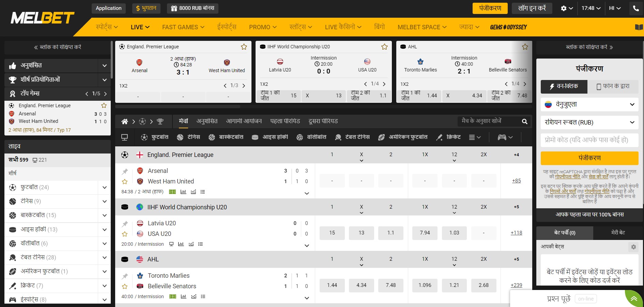The width and height of the screenshot is (644, 307).
Task: Go to previous market on AHL card
Action: click(x=506, y=84)
